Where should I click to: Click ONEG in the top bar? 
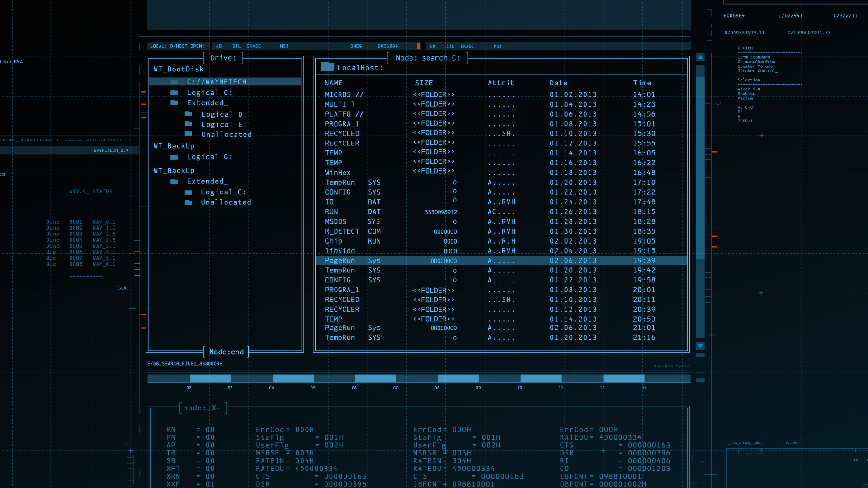[356, 46]
